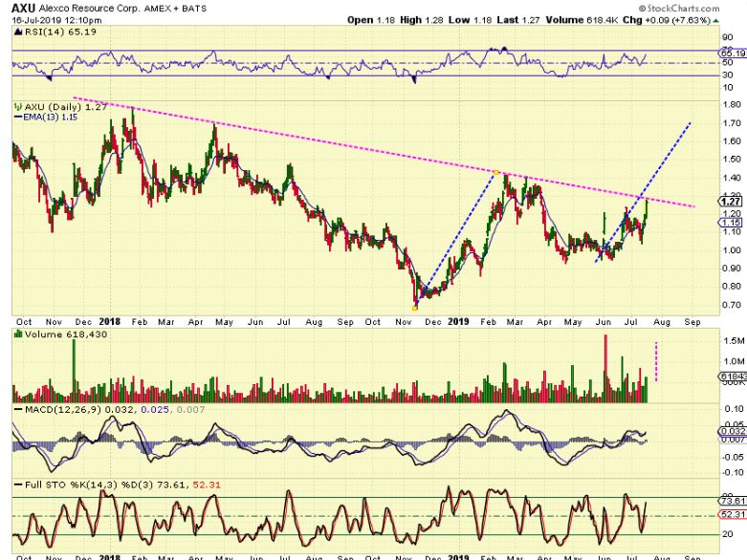The width and height of the screenshot is (747, 560).
Task: Click the MACD(12,26,9) legend label
Action: (x=63, y=410)
